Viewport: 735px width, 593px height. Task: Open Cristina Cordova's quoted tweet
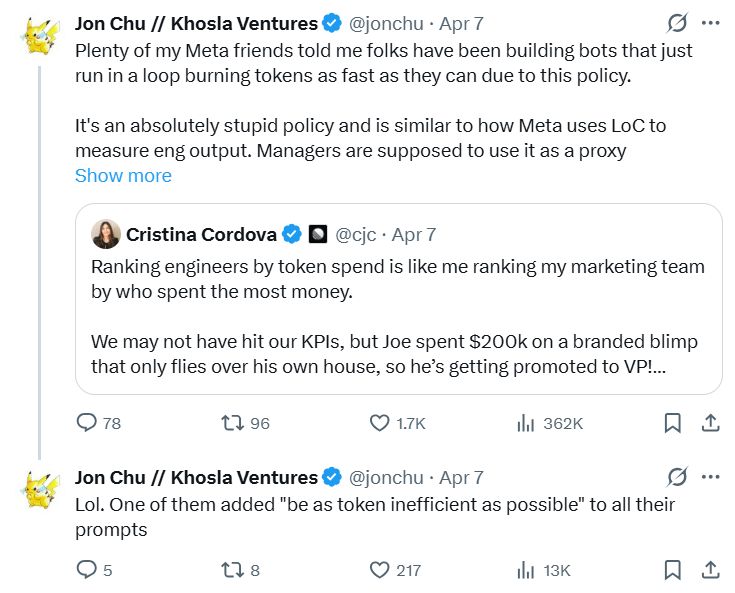(398, 300)
